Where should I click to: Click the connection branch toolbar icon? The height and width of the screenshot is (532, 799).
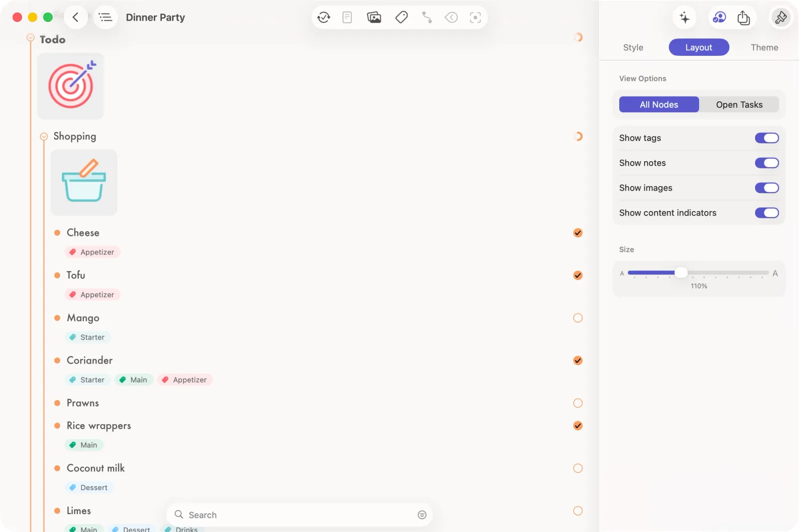pos(426,17)
